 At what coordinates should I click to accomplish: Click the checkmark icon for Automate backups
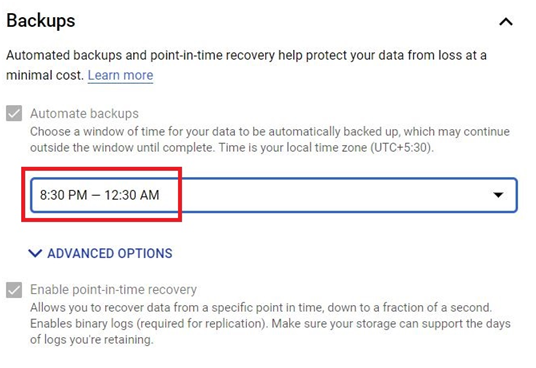click(14, 113)
